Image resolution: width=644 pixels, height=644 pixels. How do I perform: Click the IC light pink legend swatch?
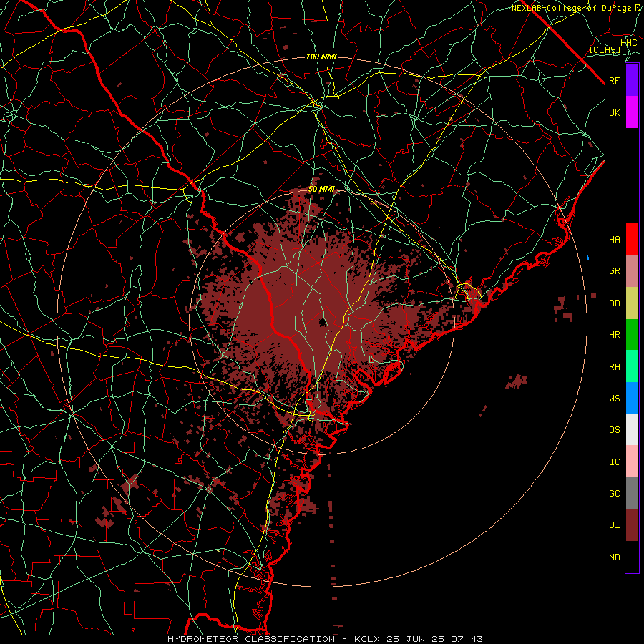click(632, 462)
